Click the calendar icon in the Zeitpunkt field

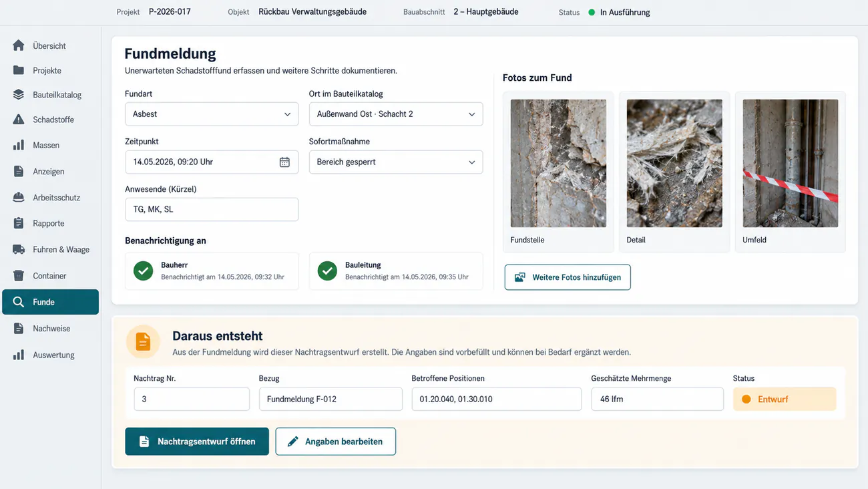pyautogui.click(x=284, y=162)
